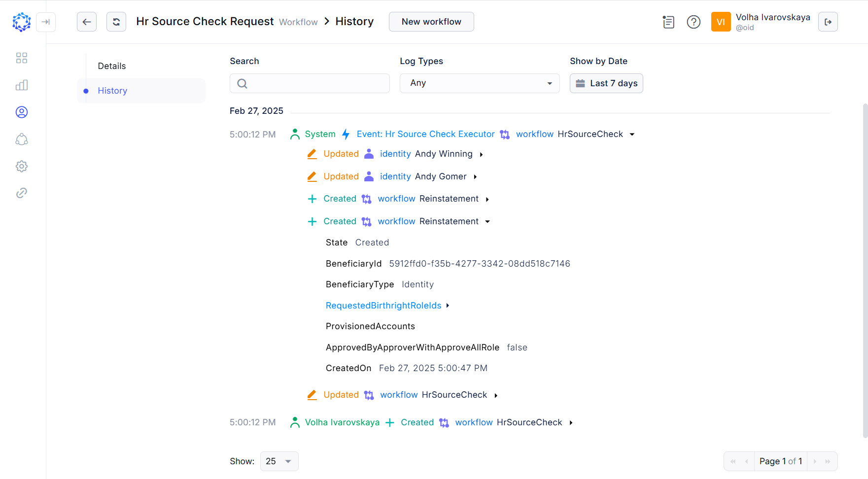Expand the RequestedBirthrightRoleIds field
The height and width of the screenshot is (479, 868).
point(448,306)
